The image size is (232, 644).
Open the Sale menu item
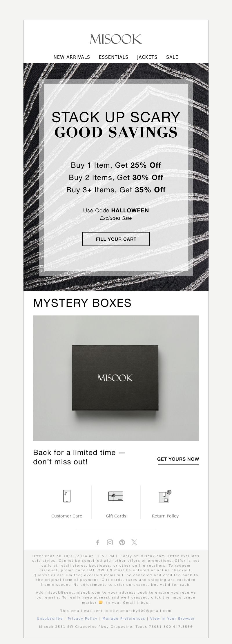pyautogui.click(x=172, y=57)
